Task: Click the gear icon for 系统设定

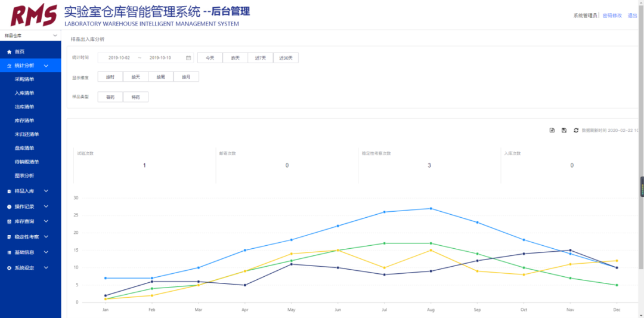Action: point(9,268)
